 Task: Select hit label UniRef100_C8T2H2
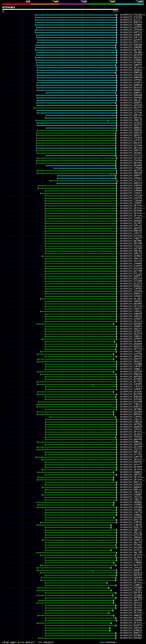point(131,236)
